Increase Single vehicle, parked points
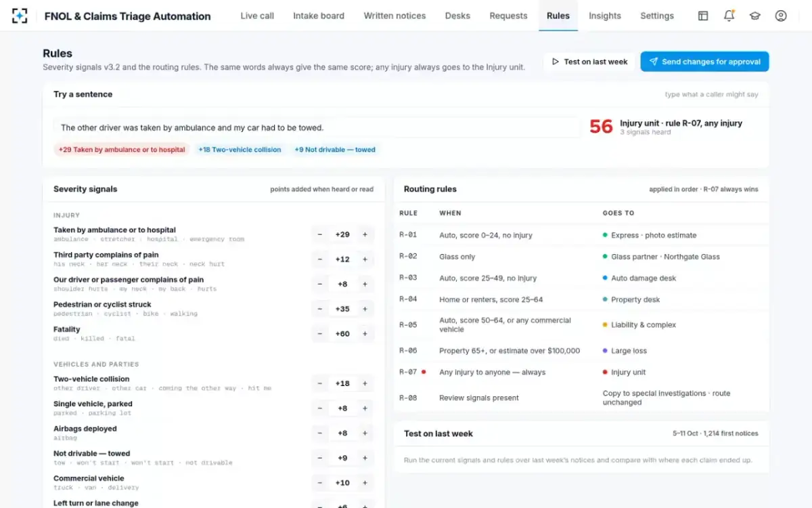The height and width of the screenshot is (508, 812). [x=365, y=408]
